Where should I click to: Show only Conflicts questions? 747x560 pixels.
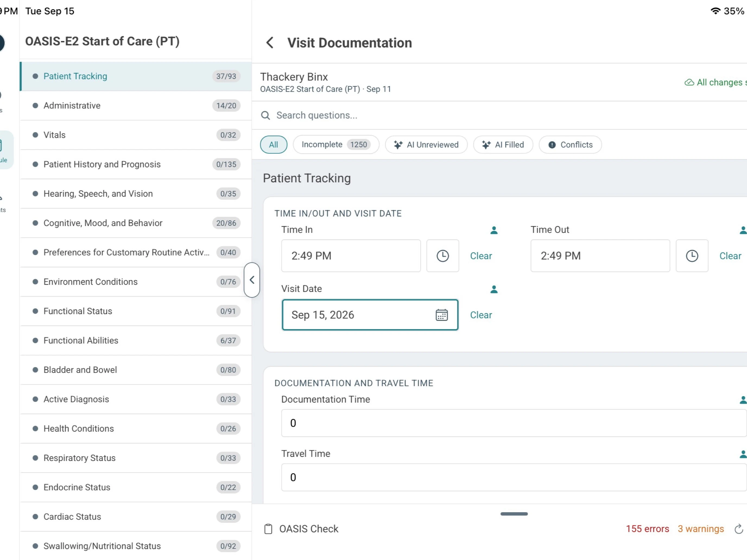click(570, 145)
